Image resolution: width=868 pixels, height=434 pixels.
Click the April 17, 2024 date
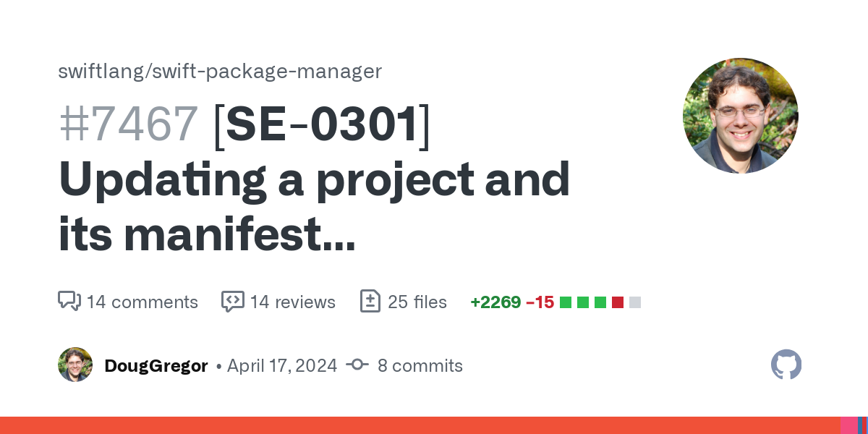[282, 366]
